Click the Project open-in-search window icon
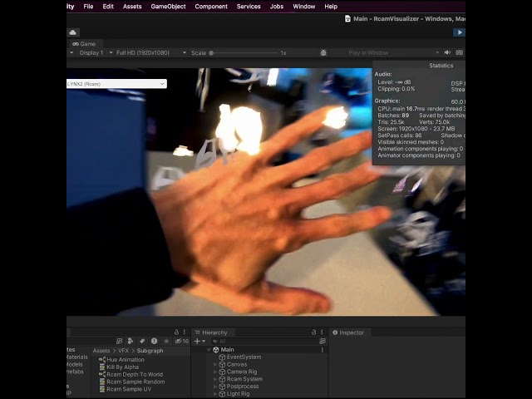The width and height of the screenshot is (532, 399). [119, 341]
